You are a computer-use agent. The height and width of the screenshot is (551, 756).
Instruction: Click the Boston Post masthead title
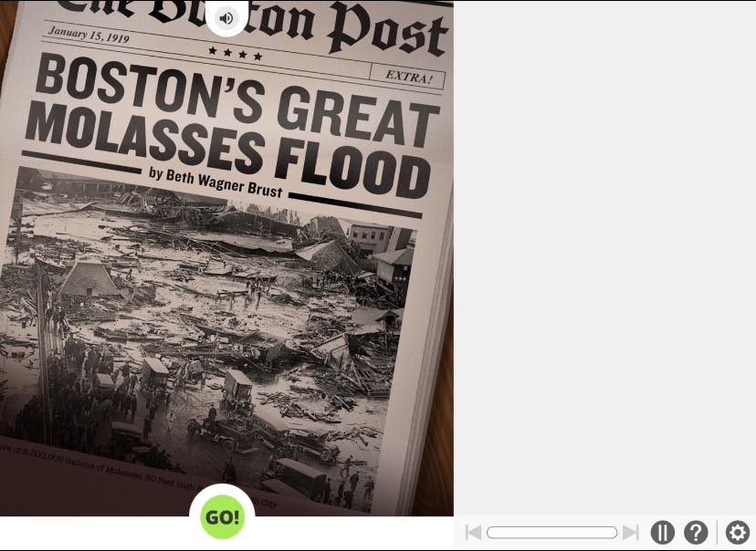tap(301, 27)
